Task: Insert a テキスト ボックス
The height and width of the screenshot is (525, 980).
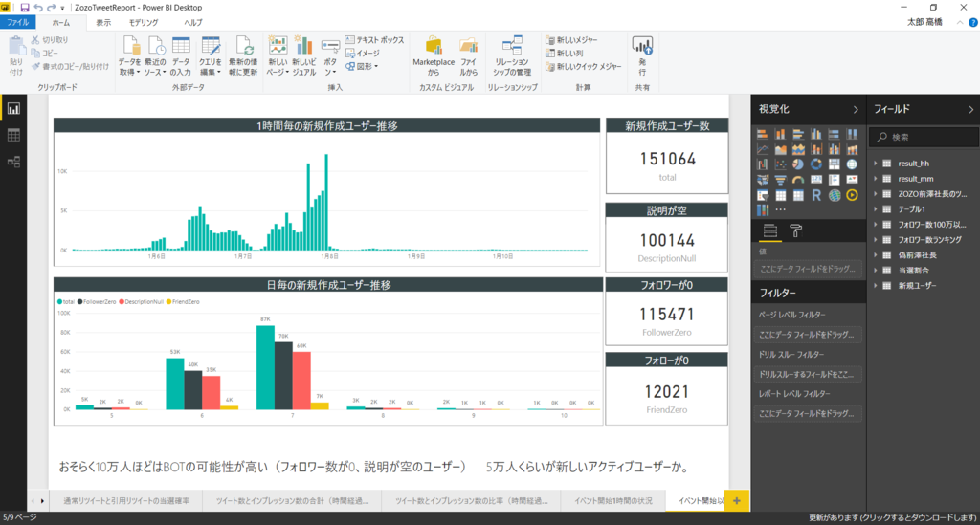Action: point(375,39)
